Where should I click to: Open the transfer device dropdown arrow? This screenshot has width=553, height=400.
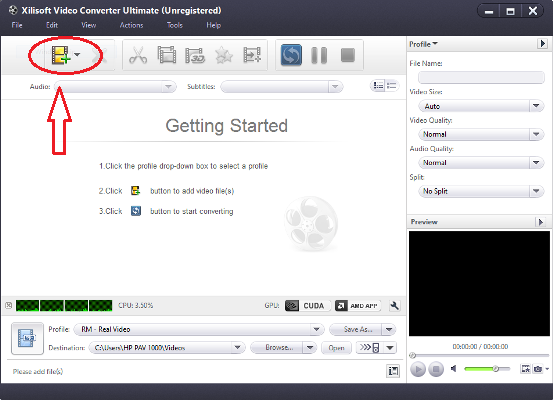point(390,348)
